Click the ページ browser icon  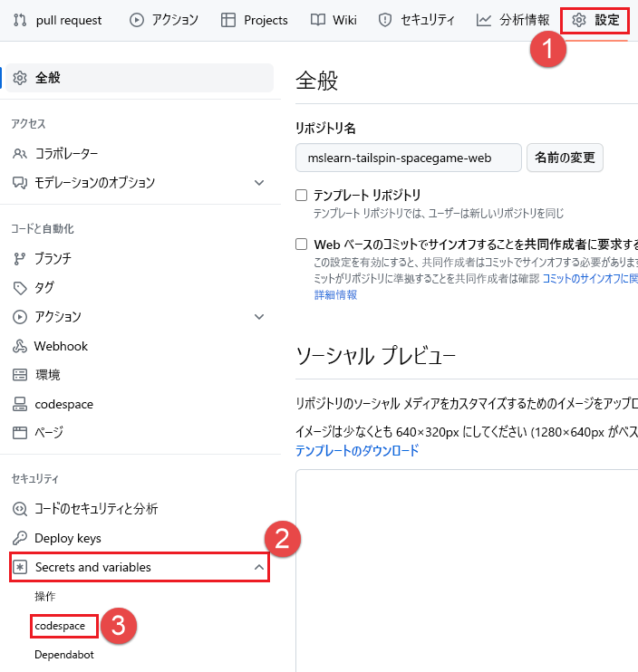[20, 432]
